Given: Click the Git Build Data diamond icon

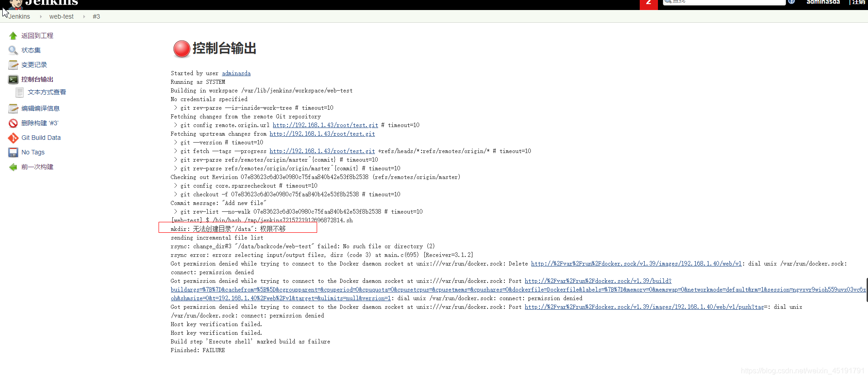Looking at the screenshot, I should click(x=13, y=138).
